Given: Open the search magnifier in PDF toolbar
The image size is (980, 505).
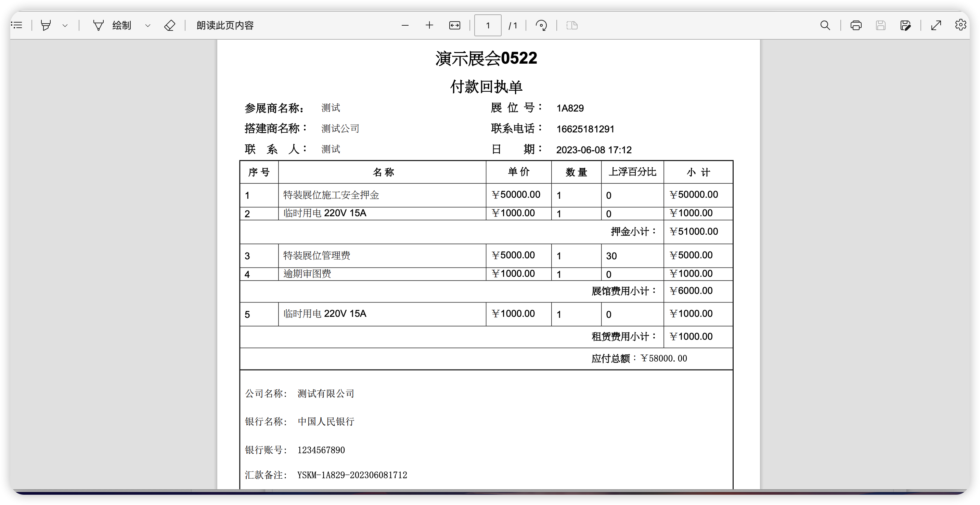Looking at the screenshot, I should click(x=825, y=25).
